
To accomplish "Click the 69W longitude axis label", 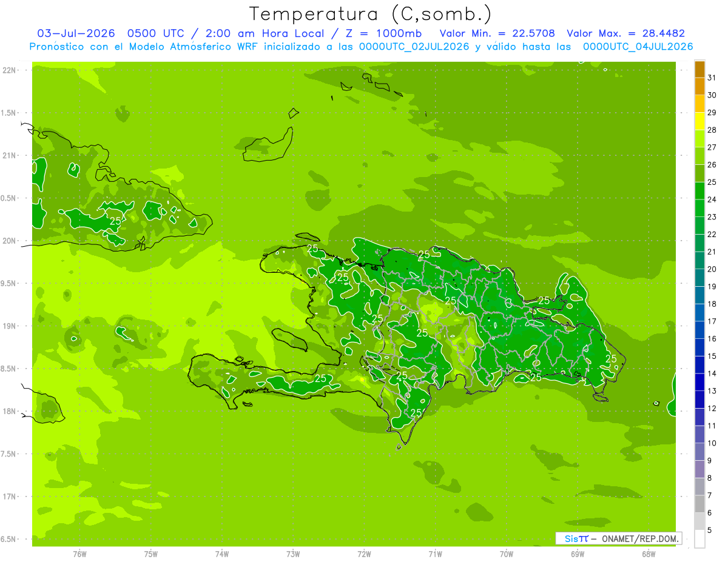I will (578, 554).
